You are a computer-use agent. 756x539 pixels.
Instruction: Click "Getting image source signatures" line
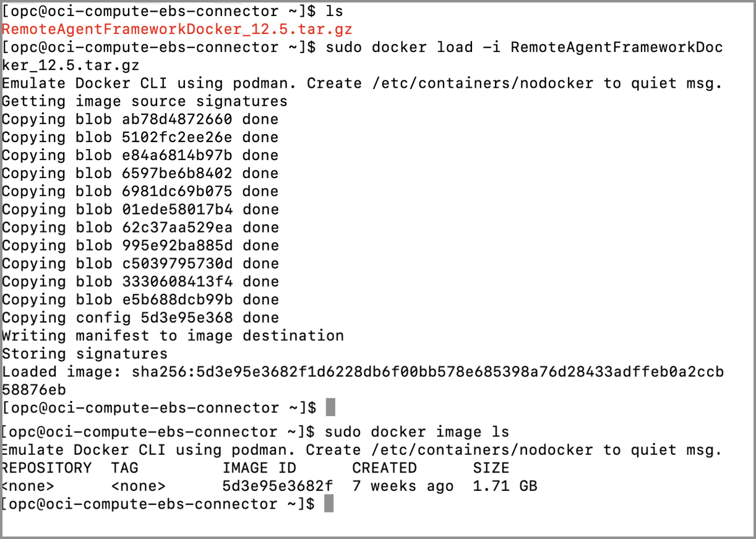[x=145, y=101]
